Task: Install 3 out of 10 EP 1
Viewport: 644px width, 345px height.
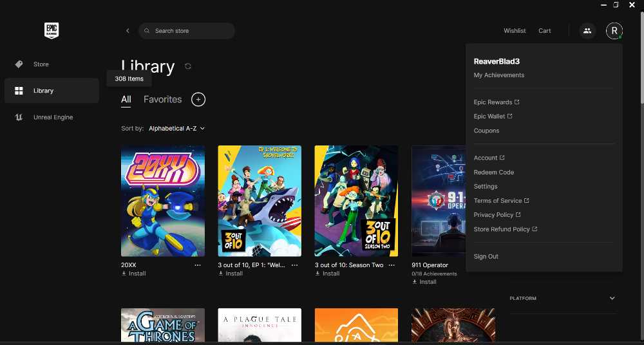Action: (231, 274)
